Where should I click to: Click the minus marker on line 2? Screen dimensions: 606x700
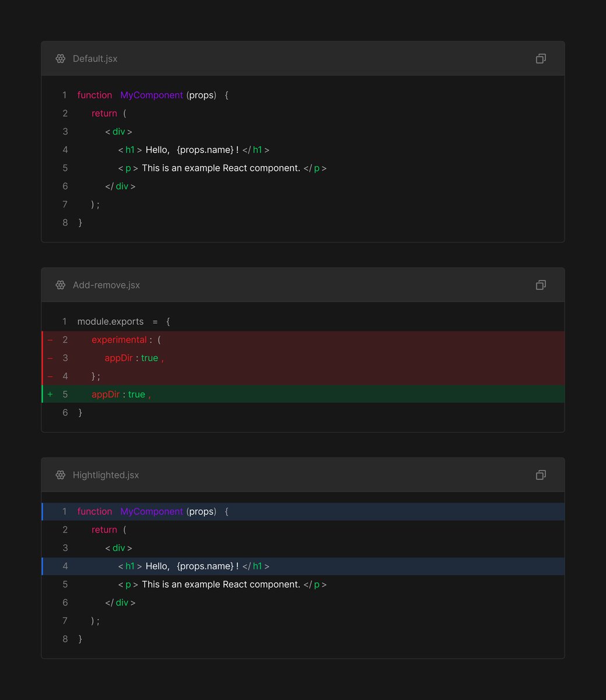[x=50, y=339]
